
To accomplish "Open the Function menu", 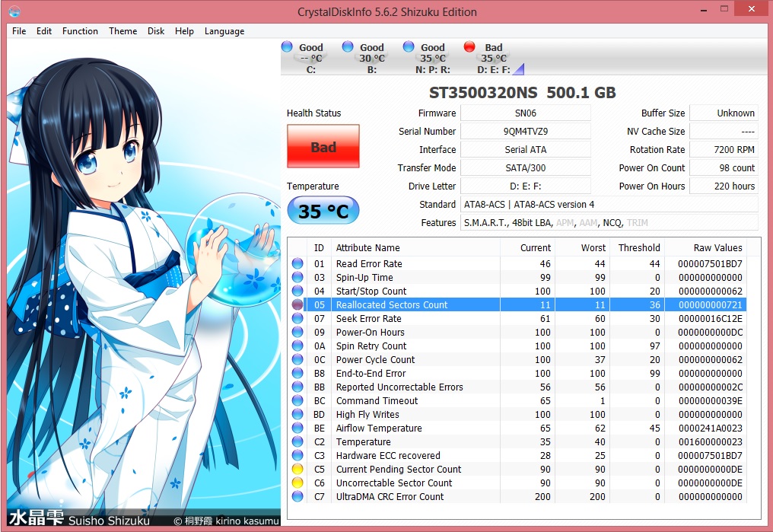I will [x=80, y=31].
